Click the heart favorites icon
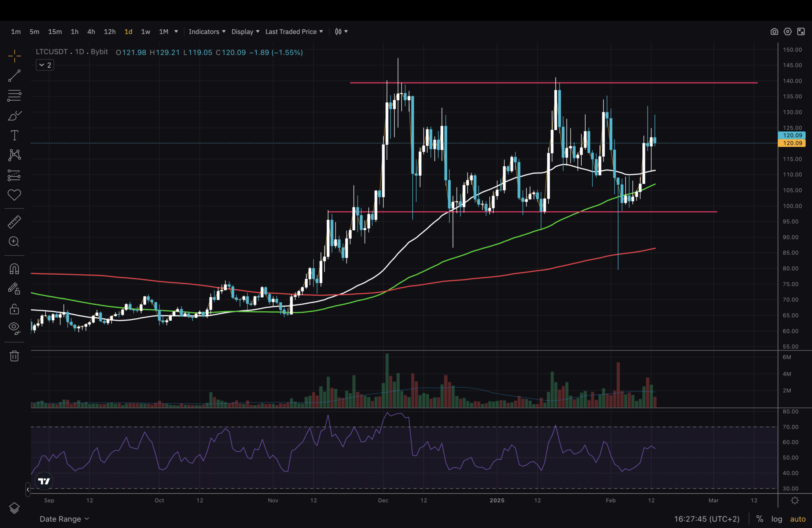 click(14, 195)
